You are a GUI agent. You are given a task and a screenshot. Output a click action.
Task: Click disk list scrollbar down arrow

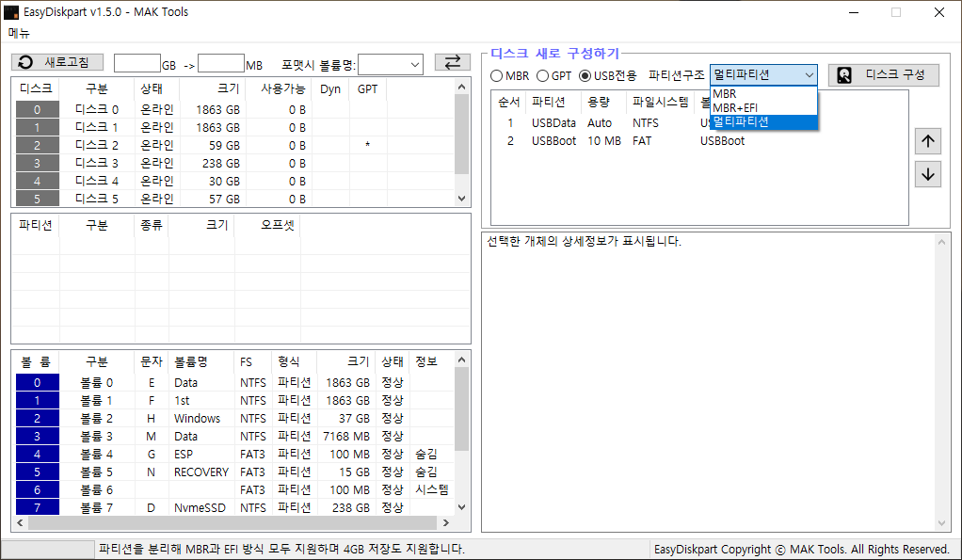pos(462,199)
